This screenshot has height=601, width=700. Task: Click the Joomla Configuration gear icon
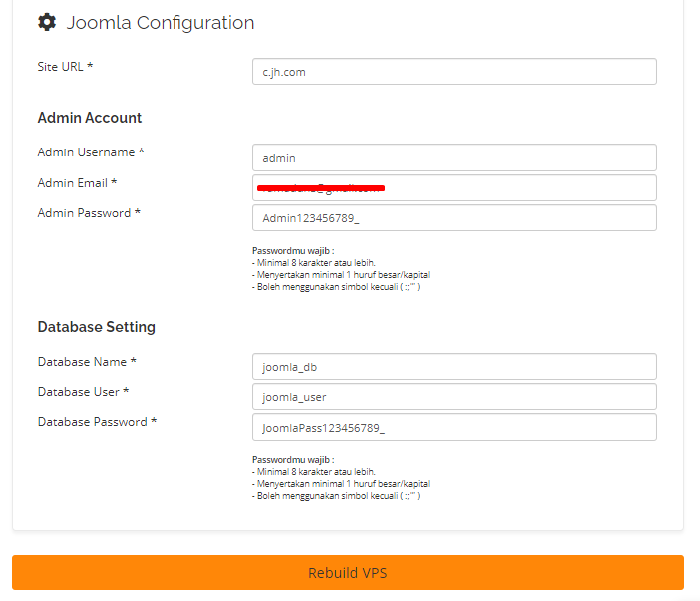coord(47,22)
